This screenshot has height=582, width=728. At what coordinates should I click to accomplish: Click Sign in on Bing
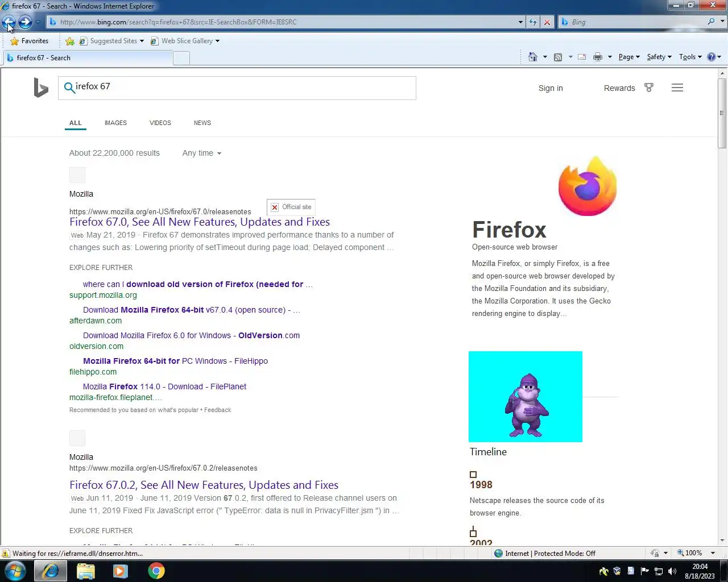pos(551,88)
